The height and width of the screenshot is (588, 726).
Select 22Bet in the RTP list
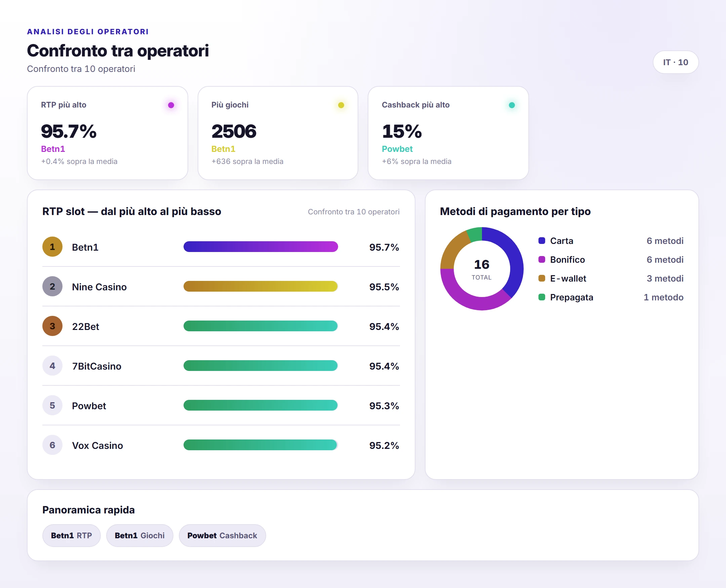click(x=86, y=327)
